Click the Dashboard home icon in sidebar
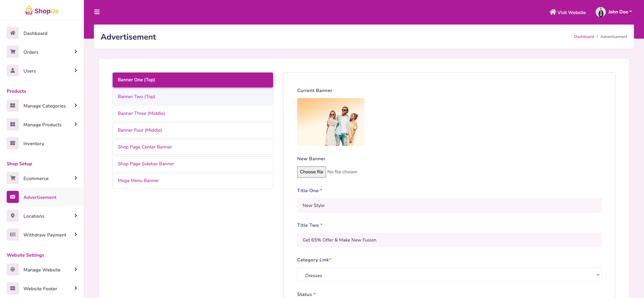Viewport: 644px width, 298px height. tap(13, 33)
